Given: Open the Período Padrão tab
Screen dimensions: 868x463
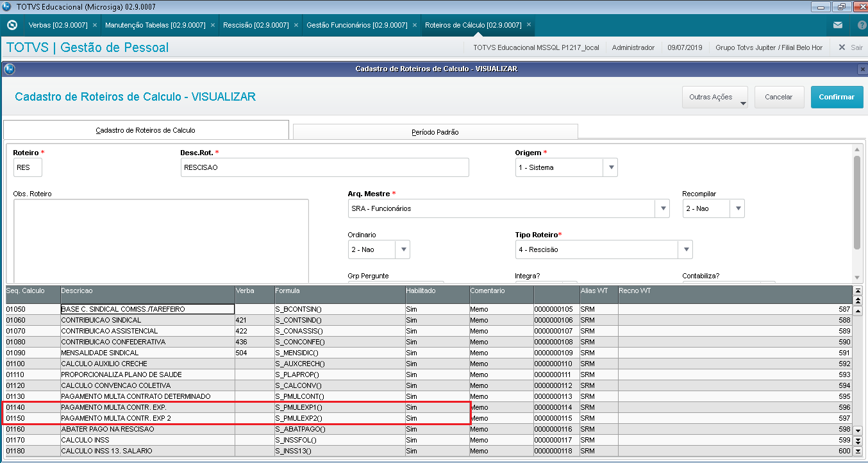Looking at the screenshot, I should pos(435,132).
